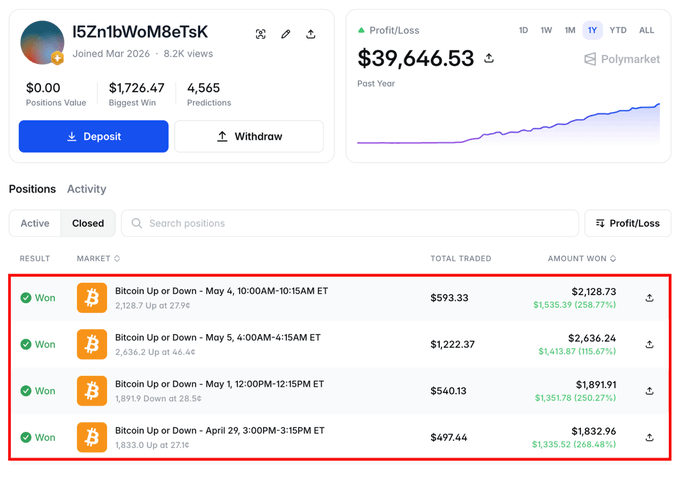
Task: Share the May 1 position
Action: (x=649, y=391)
